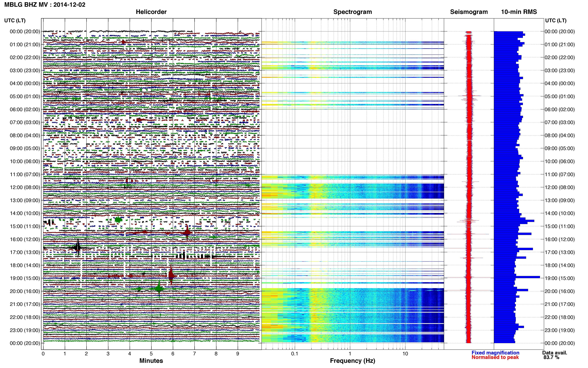Screen dimensions: 588x368
Task: Click "05:00 (01:00)" label left of the Helicorder
Action: point(25,96)
